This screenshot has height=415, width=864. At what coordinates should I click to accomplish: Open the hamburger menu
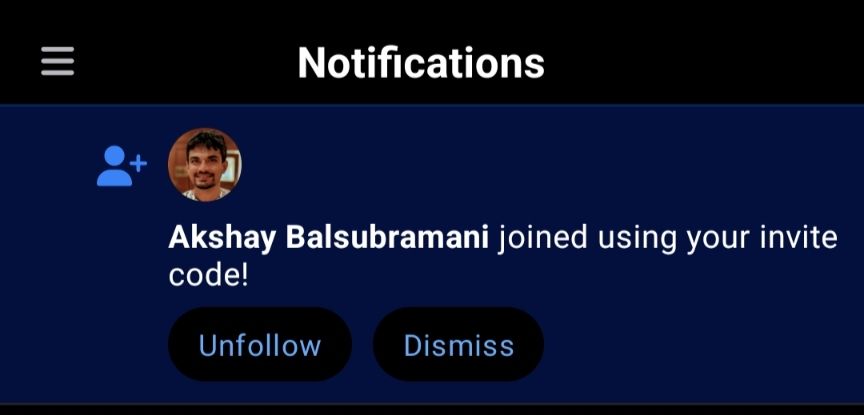57,61
